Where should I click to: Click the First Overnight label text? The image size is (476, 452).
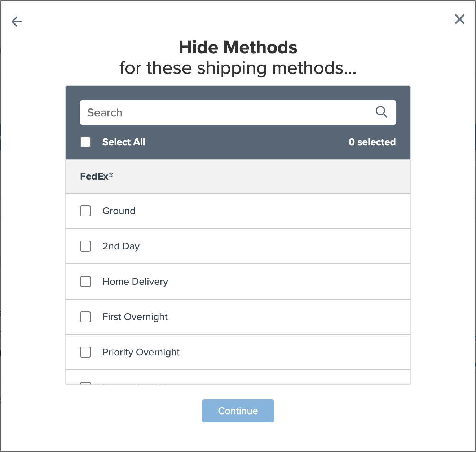(x=135, y=317)
